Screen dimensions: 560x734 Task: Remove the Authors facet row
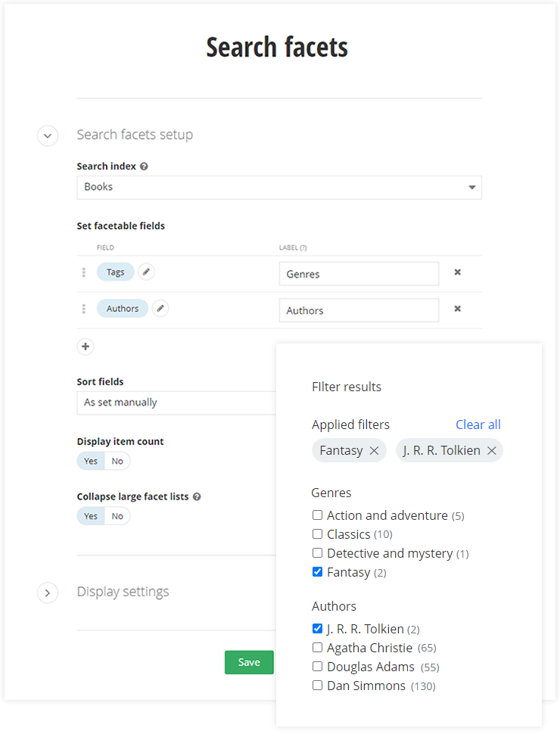pyautogui.click(x=457, y=309)
